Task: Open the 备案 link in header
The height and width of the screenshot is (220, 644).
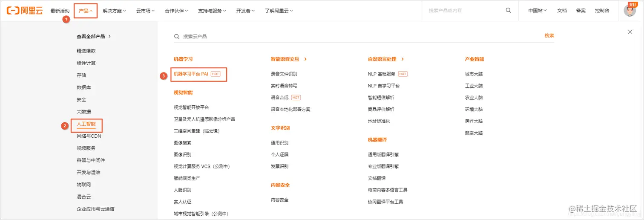Action: [581, 11]
